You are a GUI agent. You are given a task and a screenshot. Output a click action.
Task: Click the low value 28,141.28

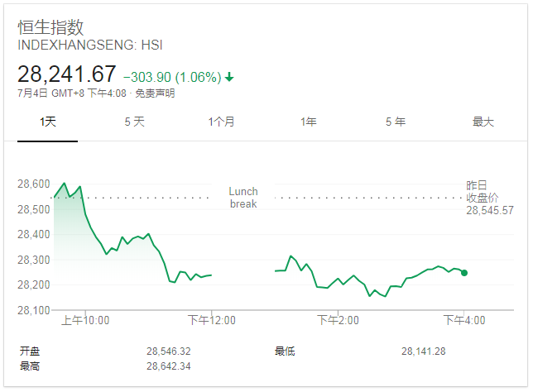coord(424,351)
